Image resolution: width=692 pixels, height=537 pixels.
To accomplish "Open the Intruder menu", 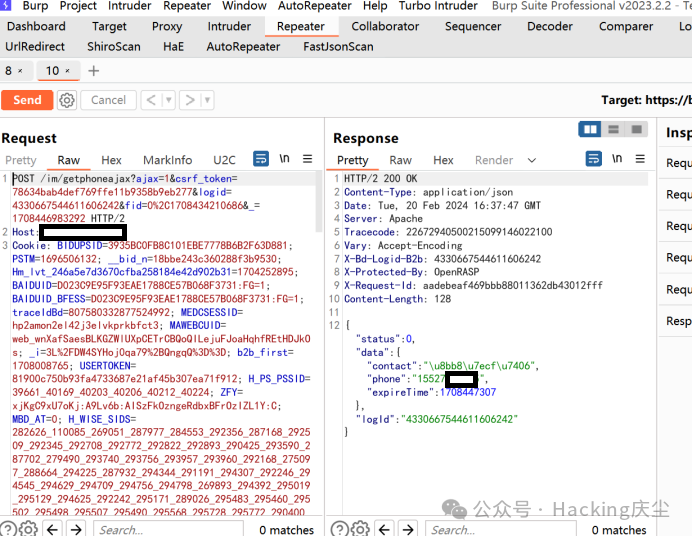I will point(130,6).
